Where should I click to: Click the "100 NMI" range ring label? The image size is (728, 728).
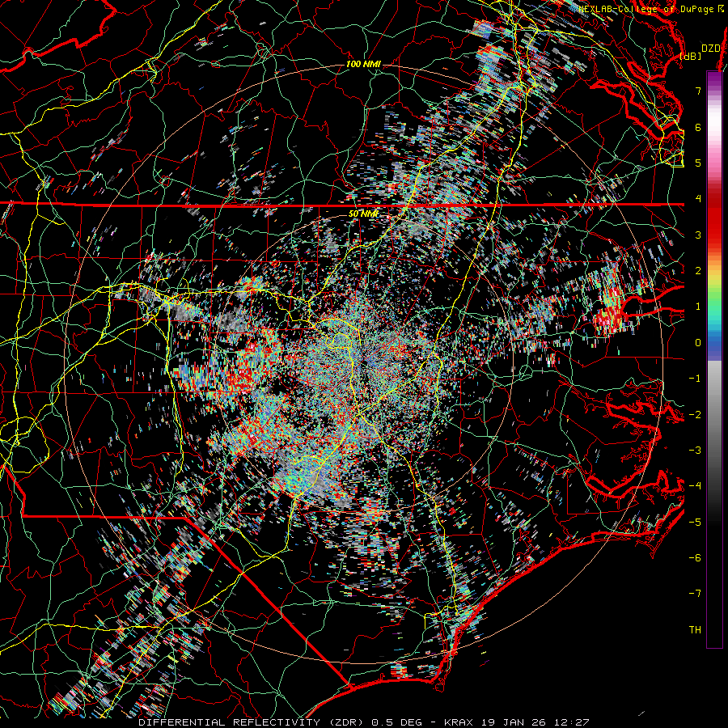point(363,64)
